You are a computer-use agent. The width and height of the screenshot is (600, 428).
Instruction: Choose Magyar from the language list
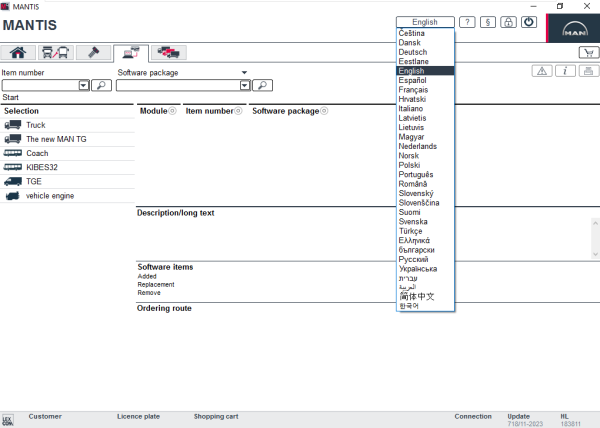coord(425,137)
